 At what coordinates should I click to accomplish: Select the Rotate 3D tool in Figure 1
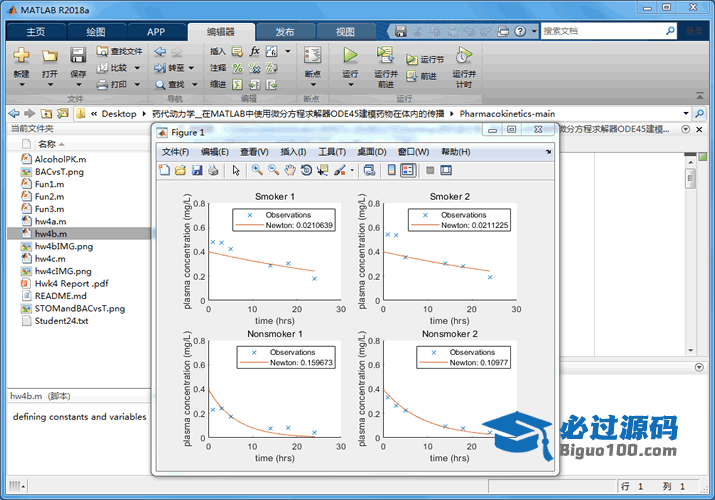point(306,170)
